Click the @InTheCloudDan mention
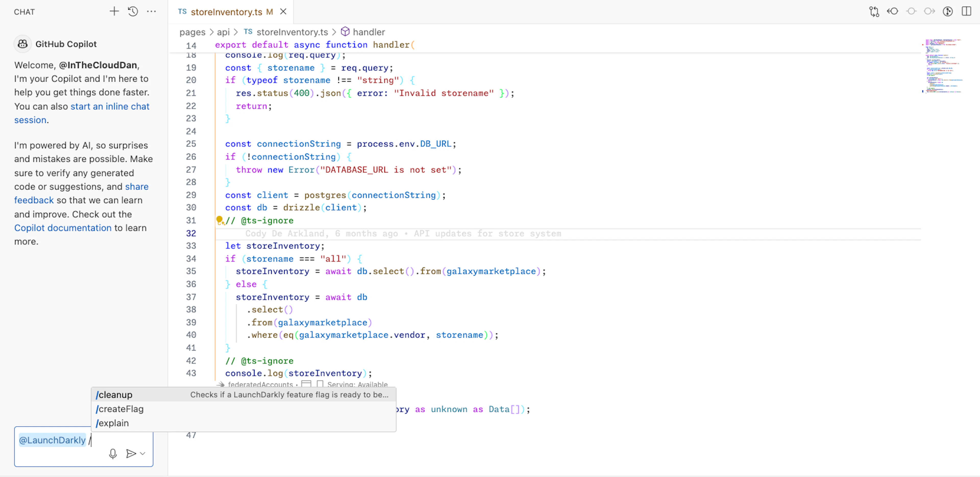The width and height of the screenshot is (980, 477). coord(98,65)
